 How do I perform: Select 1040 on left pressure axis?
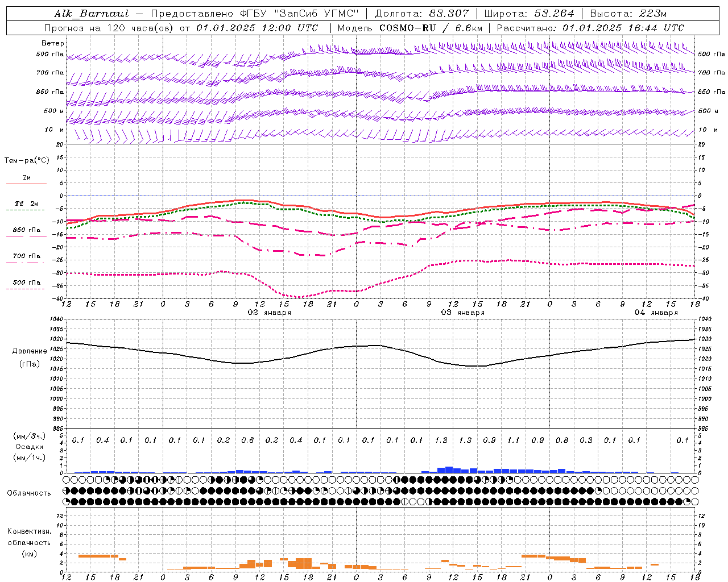click(57, 319)
